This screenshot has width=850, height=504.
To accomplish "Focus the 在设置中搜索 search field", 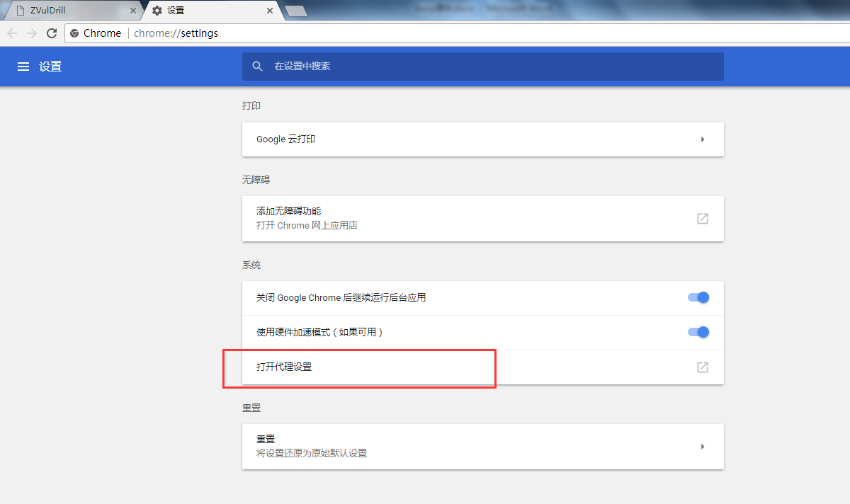I will [x=483, y=67].
